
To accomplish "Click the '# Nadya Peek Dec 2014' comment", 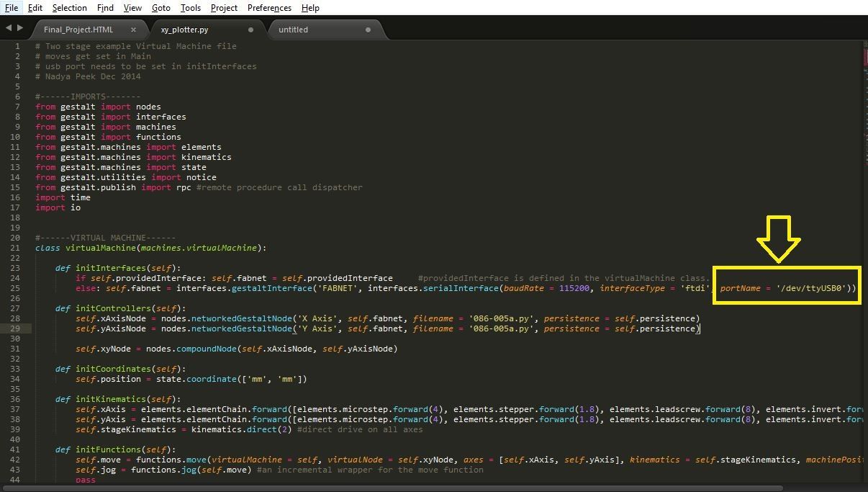I will coord(88,76).
